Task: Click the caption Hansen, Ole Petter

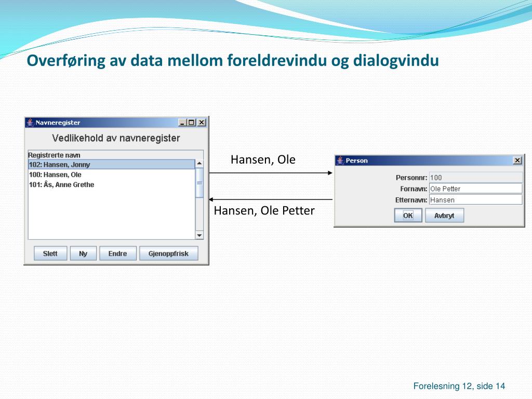Action: [x=264, y=211]
